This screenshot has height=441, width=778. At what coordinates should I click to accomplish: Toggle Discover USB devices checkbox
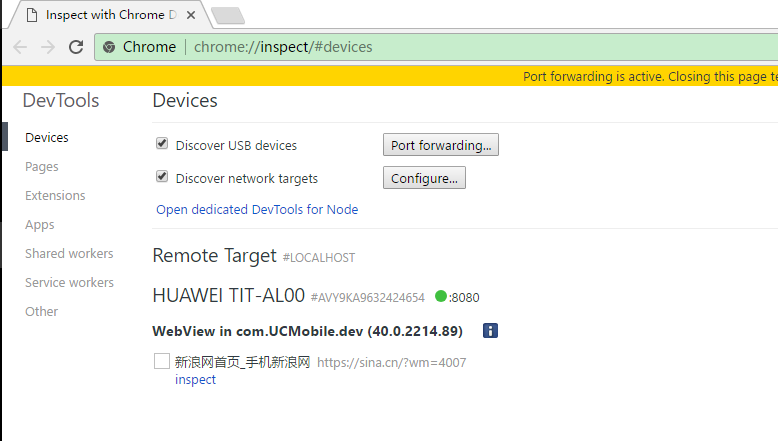click(x=162, y=144)
